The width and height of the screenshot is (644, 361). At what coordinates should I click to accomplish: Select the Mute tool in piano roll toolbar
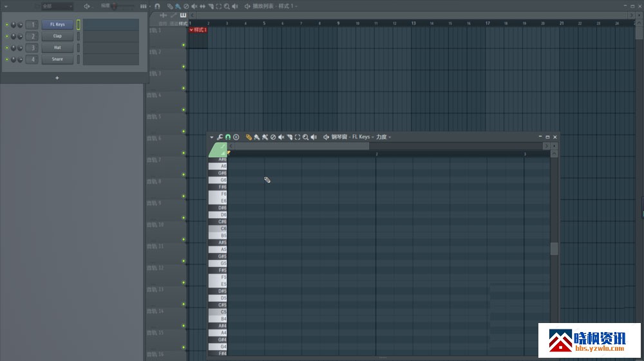tap(281, 137)
